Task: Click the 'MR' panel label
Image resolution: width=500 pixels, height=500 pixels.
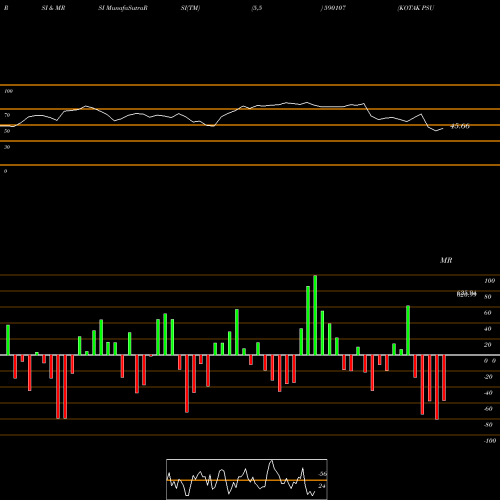Action: [x=446, y=260]
